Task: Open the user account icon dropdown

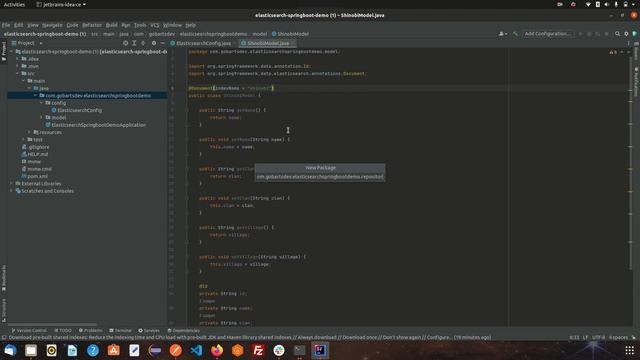Action: (x=503, y=34)
